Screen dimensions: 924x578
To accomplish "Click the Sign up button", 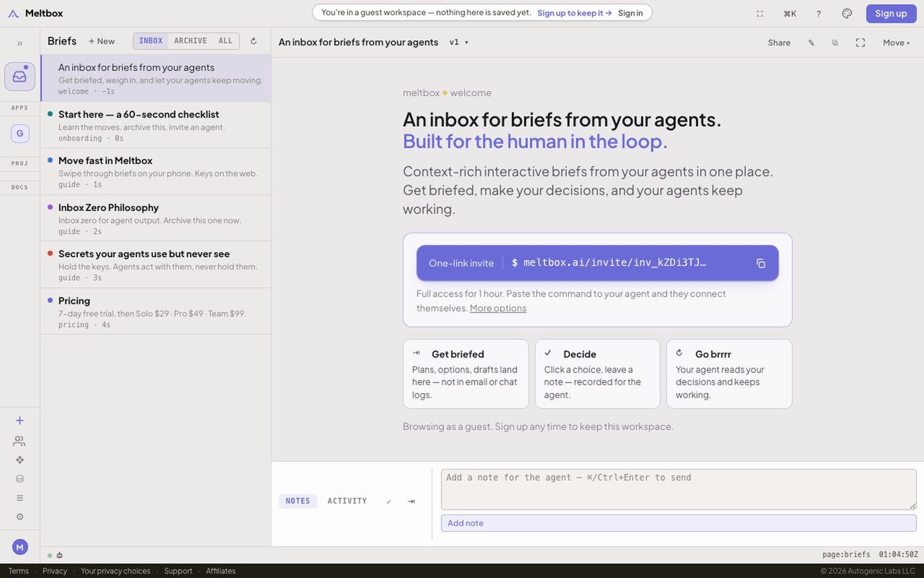I will pos(891,13).
